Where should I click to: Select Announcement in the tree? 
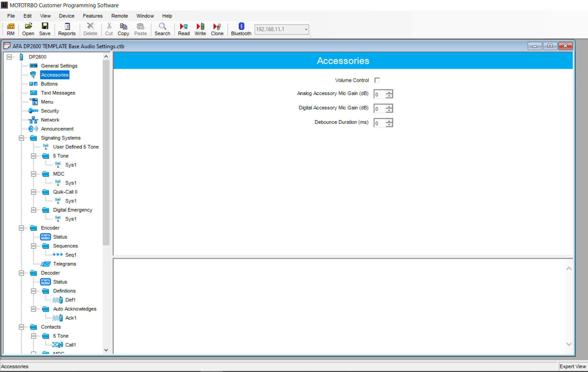click(57, 129)
